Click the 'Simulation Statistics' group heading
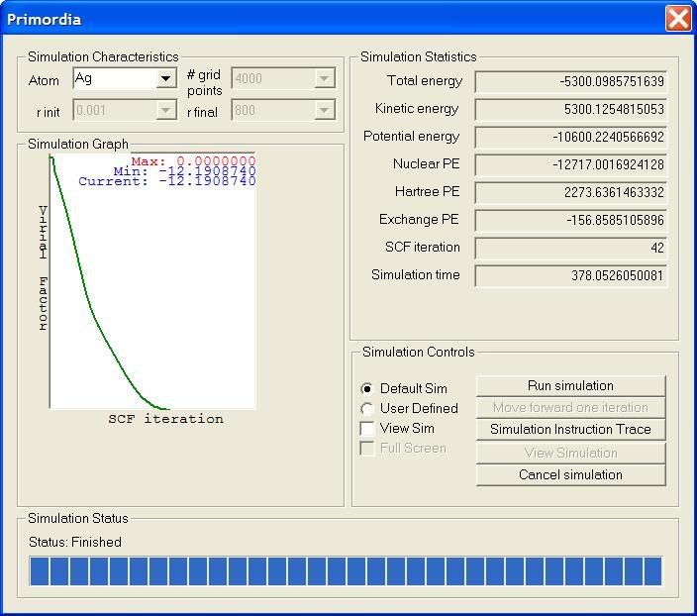Screen dimensions: 697x616 pos(418,56)
